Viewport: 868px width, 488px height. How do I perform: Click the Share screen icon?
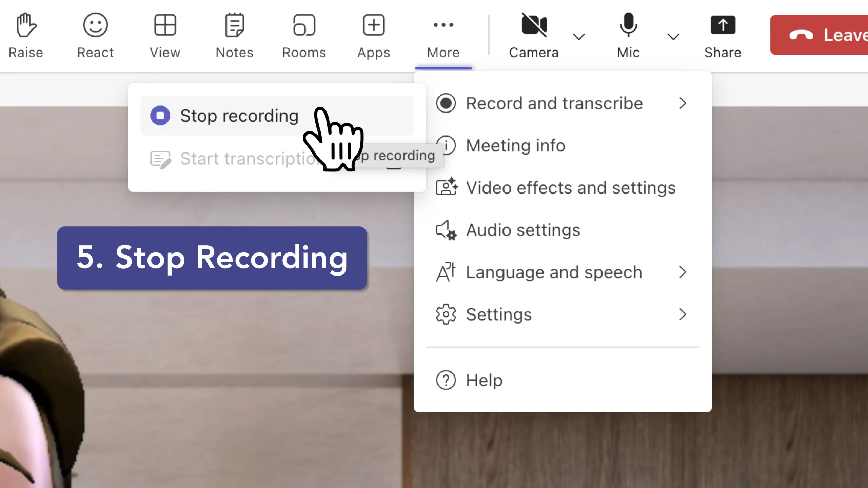[723, 25]
